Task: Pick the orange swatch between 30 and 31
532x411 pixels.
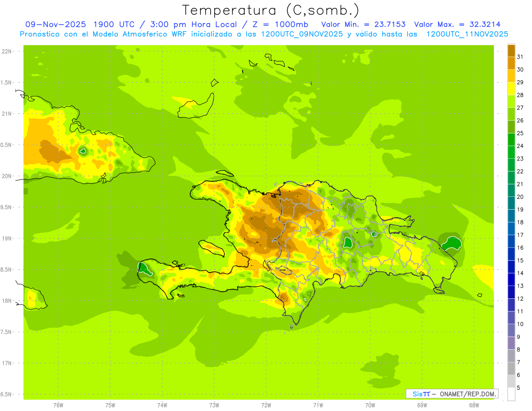Action: pos(511,63)
